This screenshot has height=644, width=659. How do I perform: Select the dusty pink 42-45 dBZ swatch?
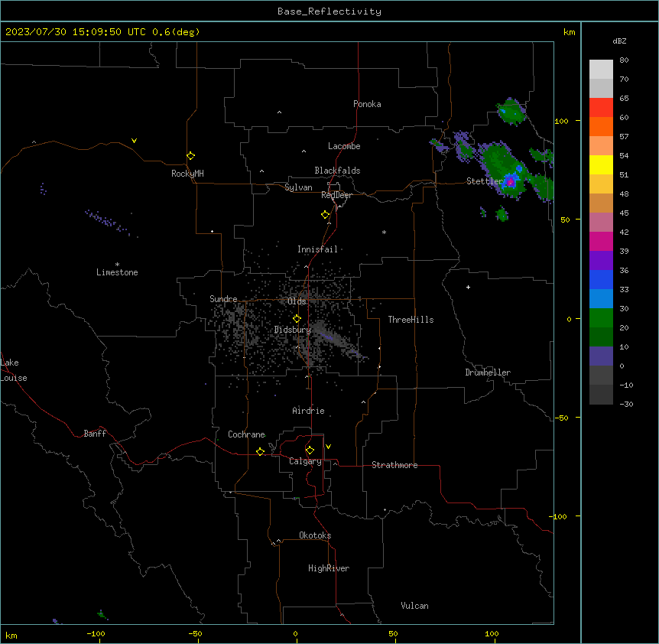[x=601, y=223]
